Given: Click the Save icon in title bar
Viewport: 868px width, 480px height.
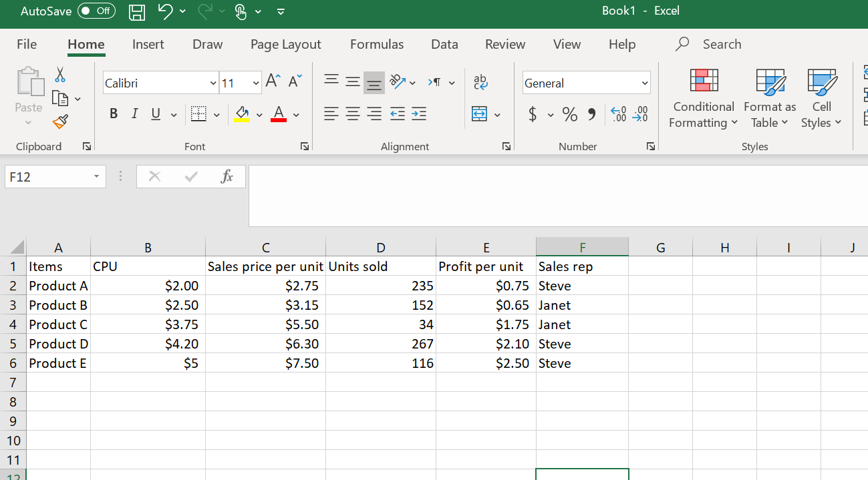Looking at the screenshot, I should pos(137,11).
